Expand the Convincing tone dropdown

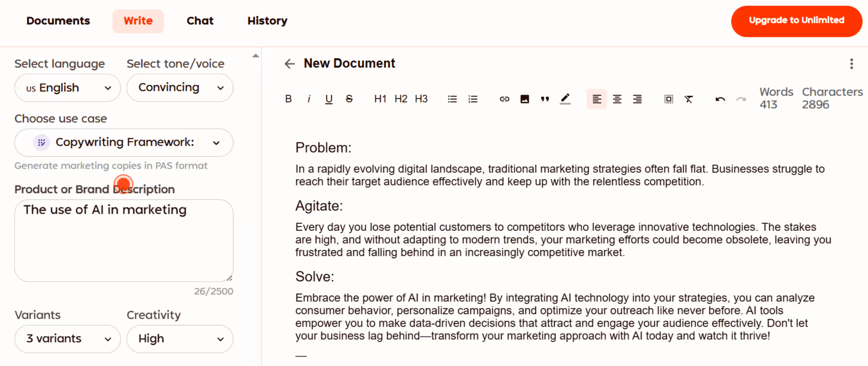180,88
